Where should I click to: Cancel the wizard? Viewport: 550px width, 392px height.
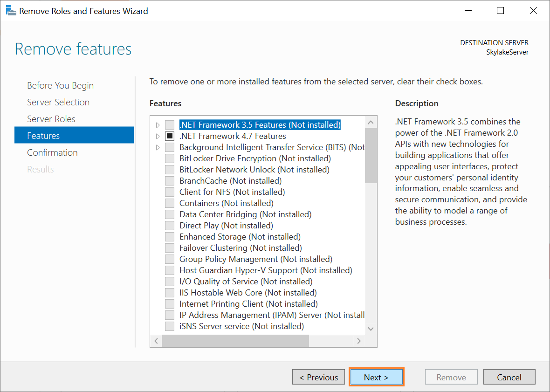click(509, 377)
